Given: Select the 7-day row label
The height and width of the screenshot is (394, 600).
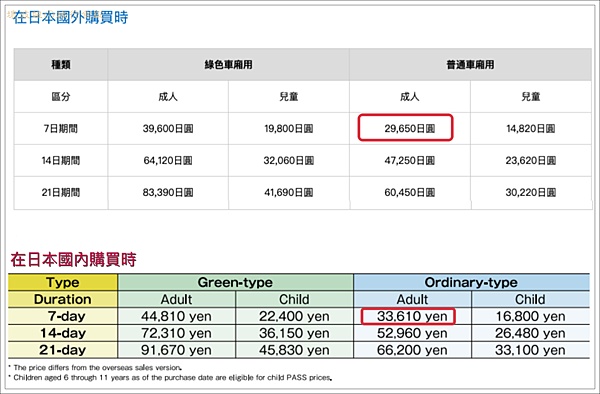Looking at the screenshot, I should (63, 316).
